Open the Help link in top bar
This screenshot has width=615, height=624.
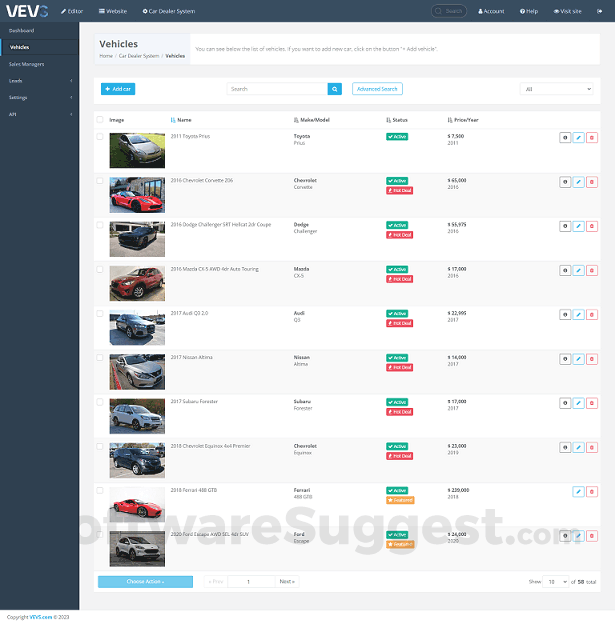(529, 11)
